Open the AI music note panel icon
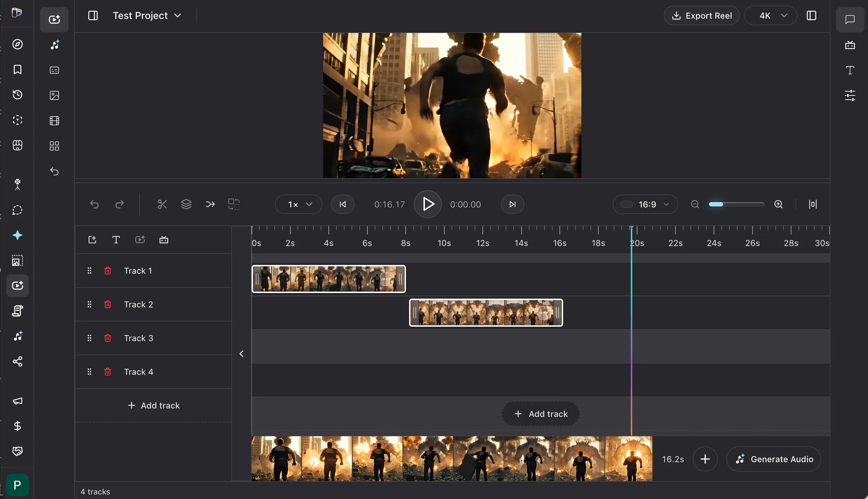This screenshot has width=868, height=499. (x=54, y=45)
